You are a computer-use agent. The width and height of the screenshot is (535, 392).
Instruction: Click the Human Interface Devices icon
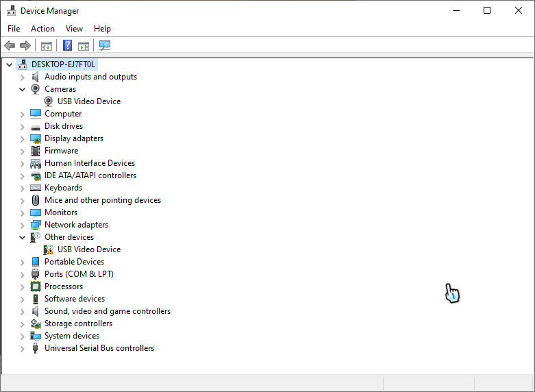point(36,164)
